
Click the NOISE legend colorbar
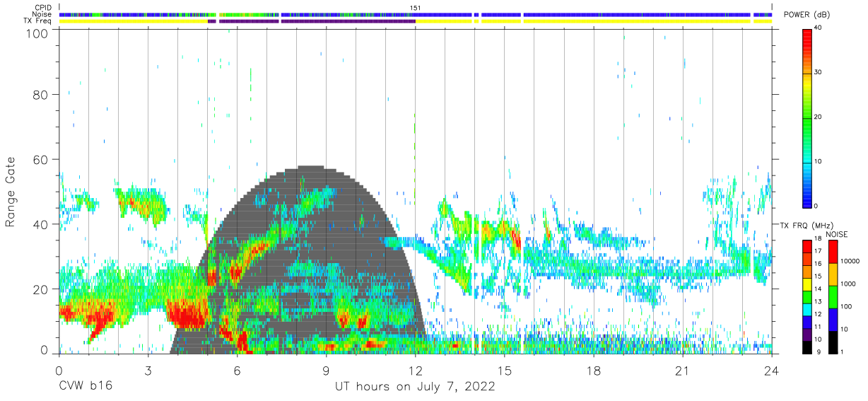point(833,296)
